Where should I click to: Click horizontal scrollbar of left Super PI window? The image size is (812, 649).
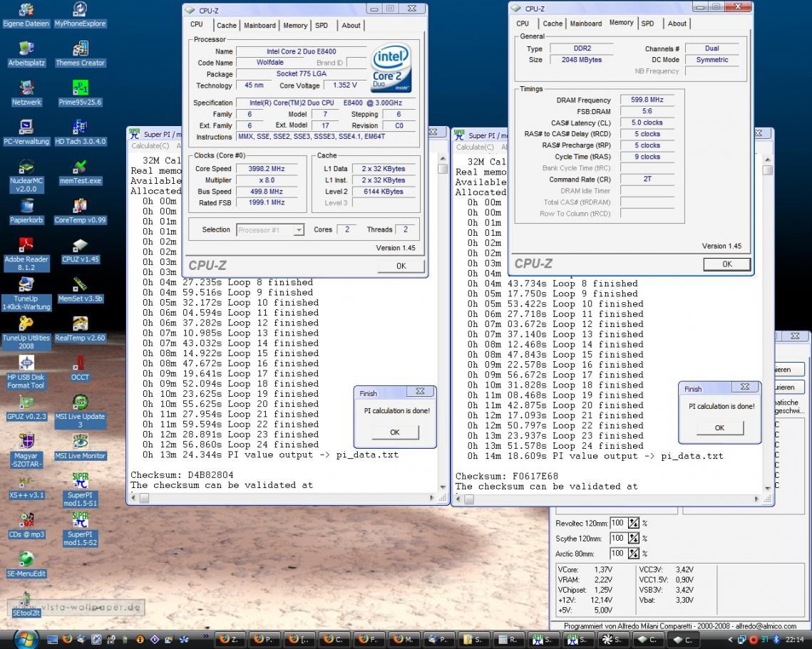tap(283, 498)
